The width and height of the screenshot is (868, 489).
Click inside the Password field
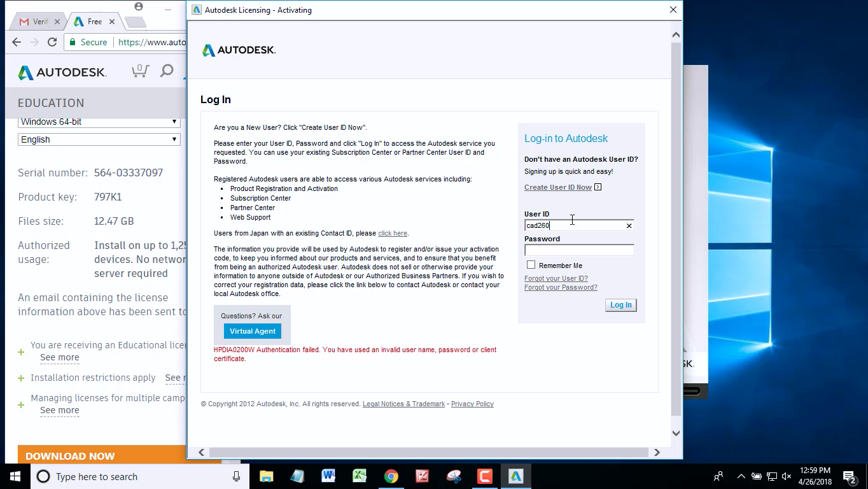tap(578, 250)
